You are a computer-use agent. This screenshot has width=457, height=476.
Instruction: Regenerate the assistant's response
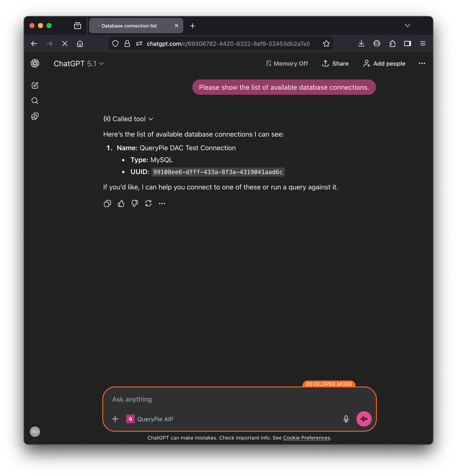148,203
